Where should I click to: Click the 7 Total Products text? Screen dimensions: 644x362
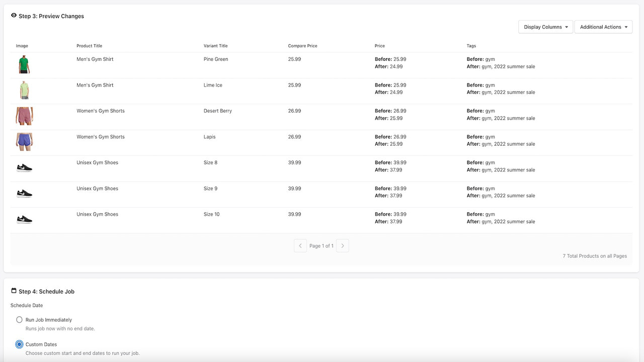[x=595, y=256]
